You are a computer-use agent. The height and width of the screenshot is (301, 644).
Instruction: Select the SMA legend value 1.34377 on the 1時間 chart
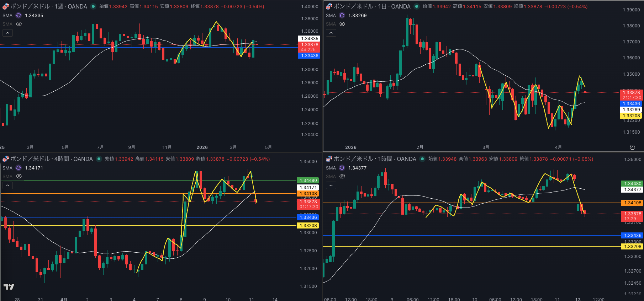[x=358, y=168]
